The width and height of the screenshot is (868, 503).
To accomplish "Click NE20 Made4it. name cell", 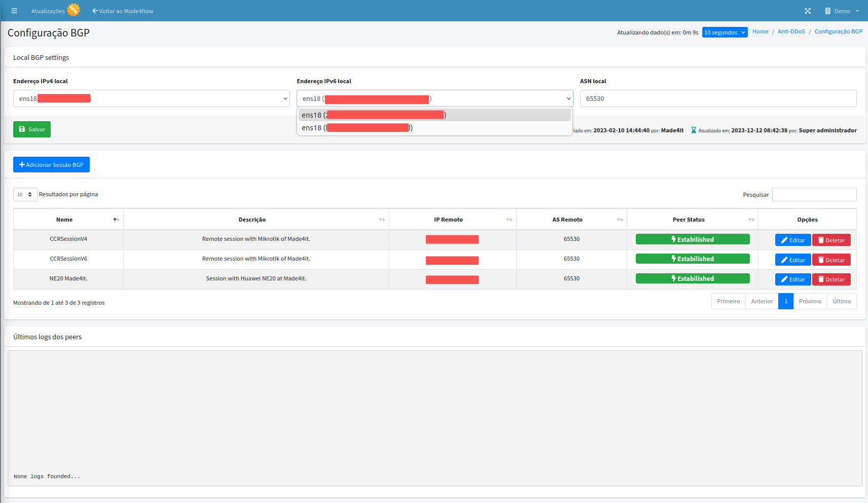I will tap(68, 278).
